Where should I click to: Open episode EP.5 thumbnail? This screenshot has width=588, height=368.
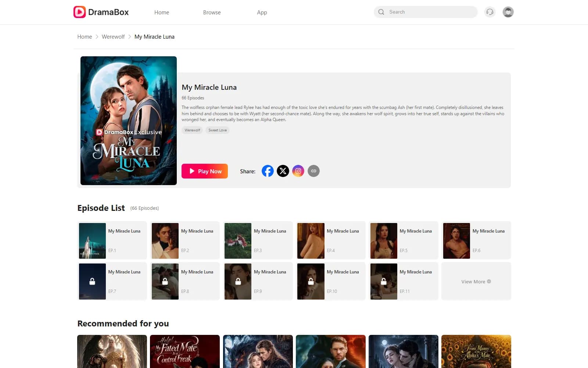click(384, 241)
